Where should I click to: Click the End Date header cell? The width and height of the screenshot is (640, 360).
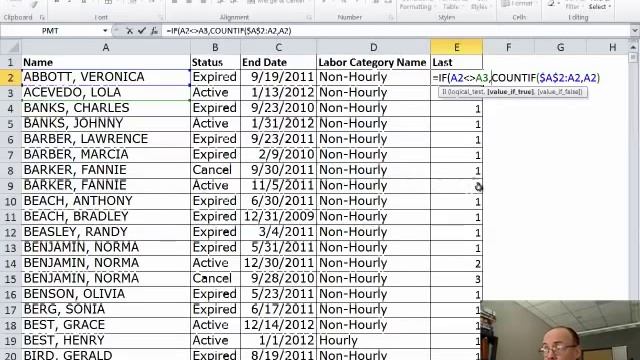[x=278, y=62]
